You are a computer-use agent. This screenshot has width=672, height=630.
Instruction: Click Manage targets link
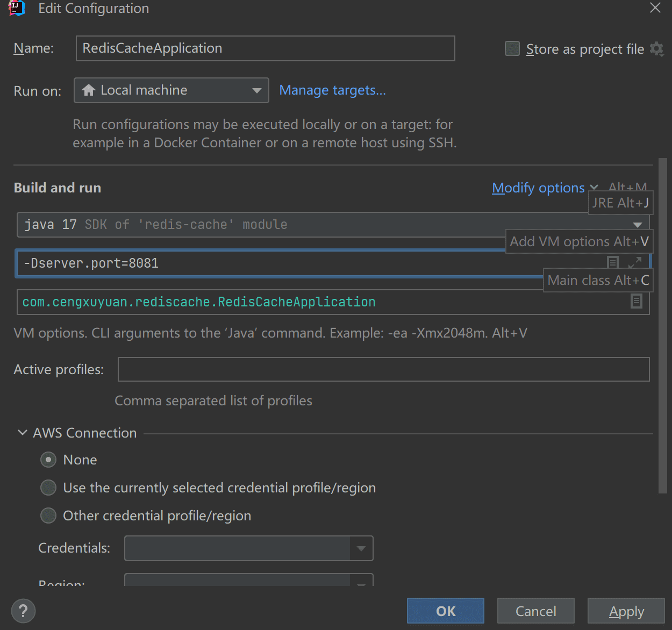coord(333,90)
